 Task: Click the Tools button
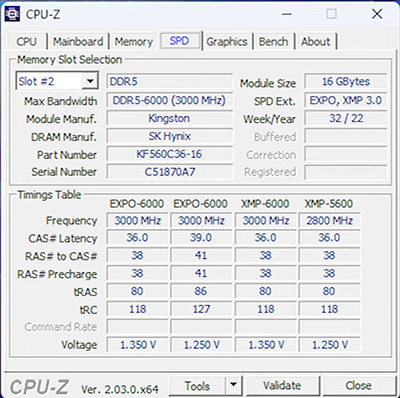click(x=197, y=386)
